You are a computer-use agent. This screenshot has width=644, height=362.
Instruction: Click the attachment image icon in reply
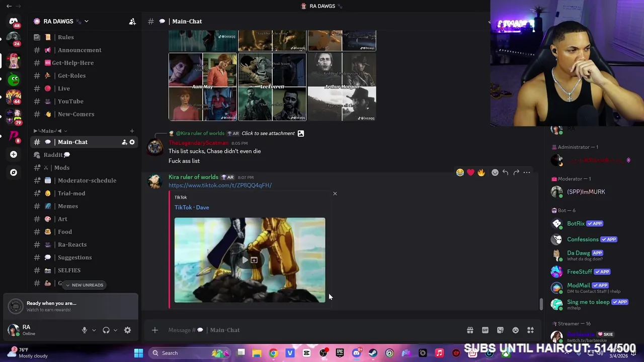(300, 133)
